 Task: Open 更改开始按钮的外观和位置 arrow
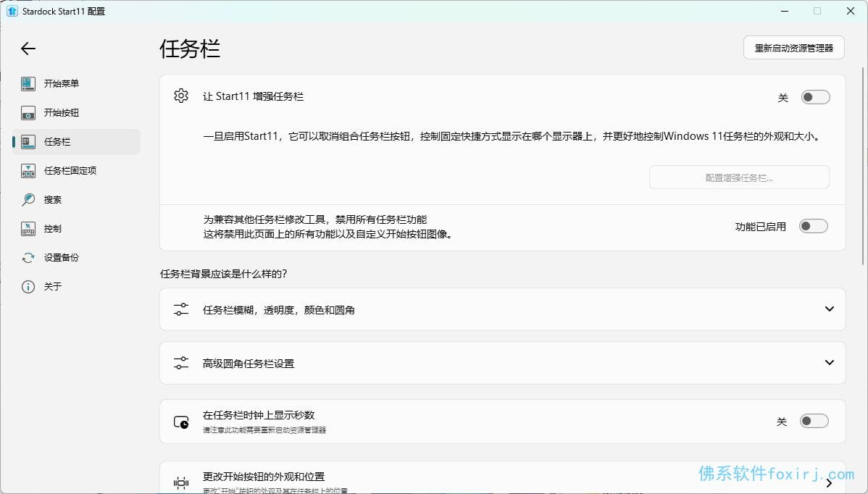829,483
